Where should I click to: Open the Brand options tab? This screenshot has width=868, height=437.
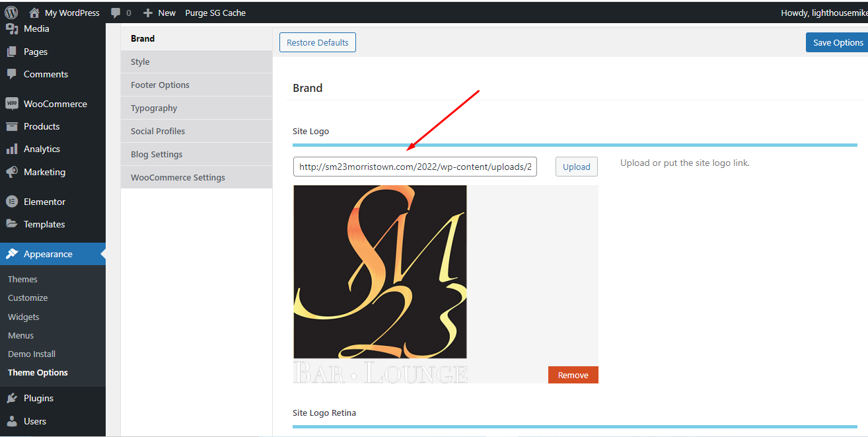[196, 38]
